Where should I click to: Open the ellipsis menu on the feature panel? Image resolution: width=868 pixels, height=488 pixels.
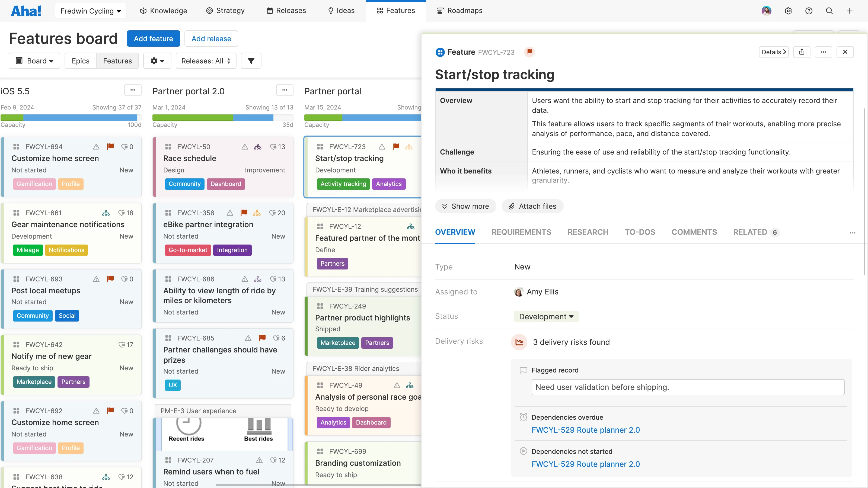(824, 52)
